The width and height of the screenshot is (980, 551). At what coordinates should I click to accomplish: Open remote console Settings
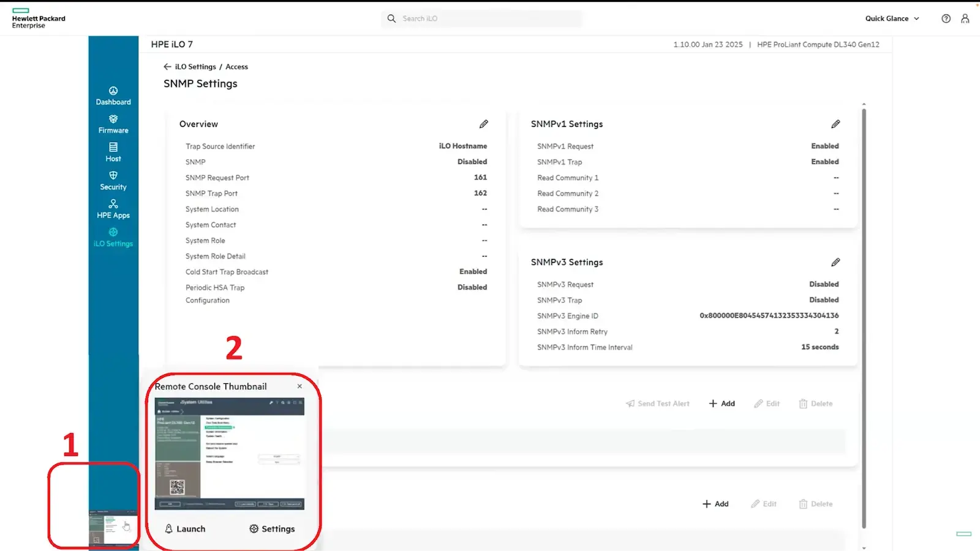pos(272,529)
